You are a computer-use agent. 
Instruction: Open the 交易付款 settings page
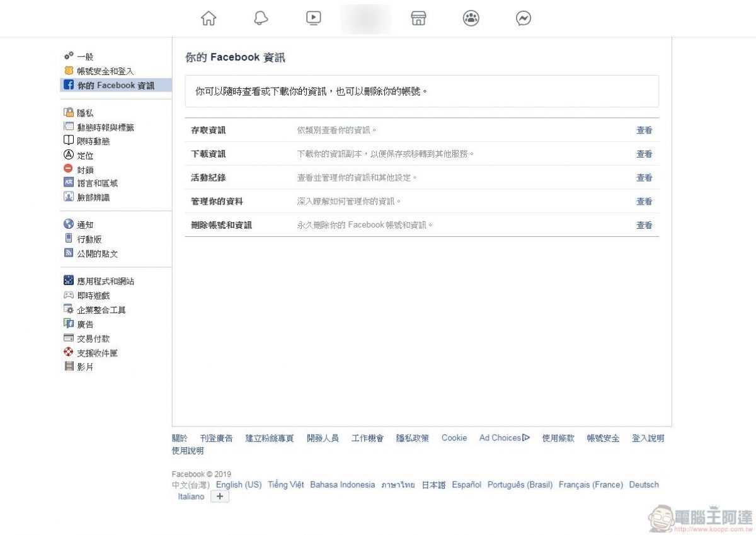click(x=94, y=339)
